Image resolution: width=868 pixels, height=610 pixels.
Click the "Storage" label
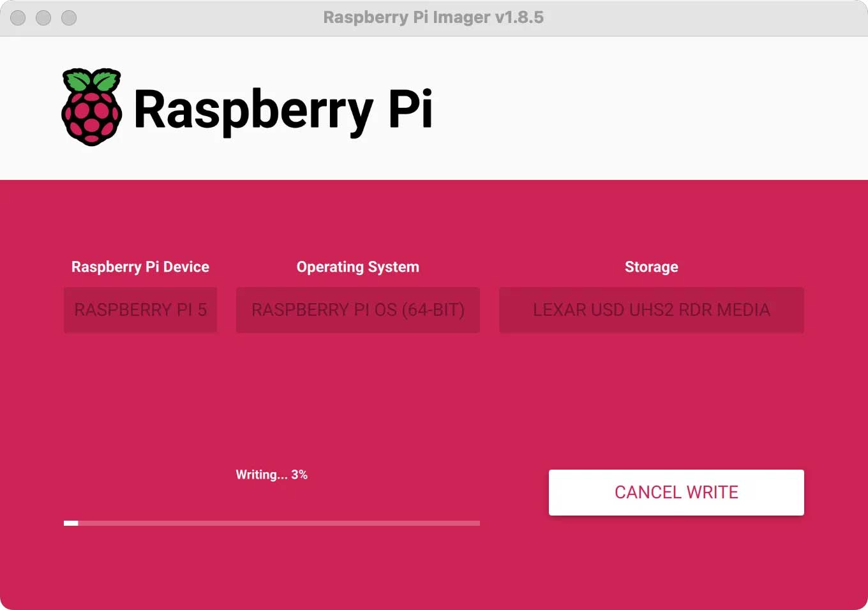[x=652, y=267]
